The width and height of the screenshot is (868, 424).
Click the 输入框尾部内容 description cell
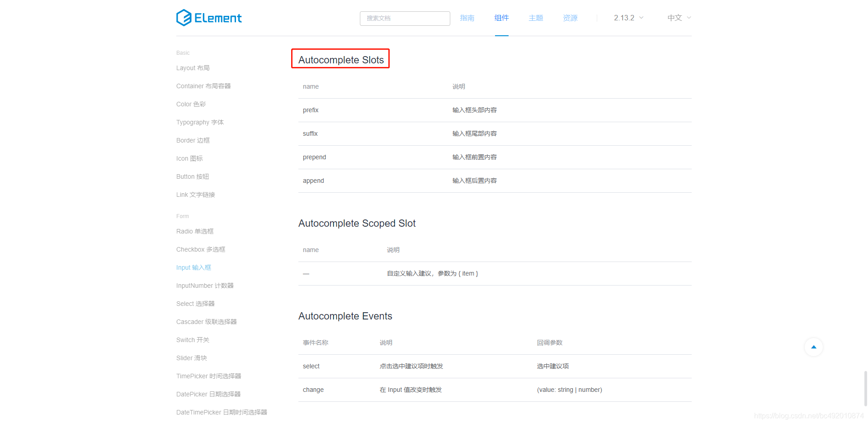[x=475, y=133]
